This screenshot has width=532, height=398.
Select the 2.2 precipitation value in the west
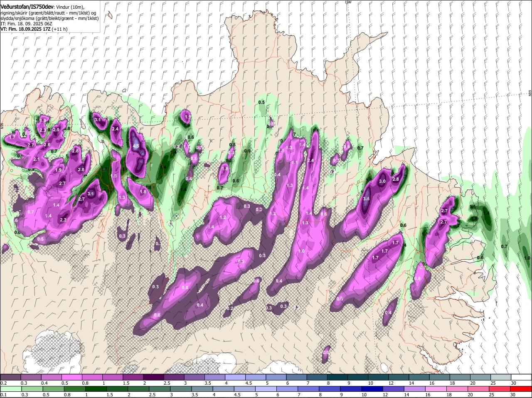pyautogui.click(x=64, y=220)
